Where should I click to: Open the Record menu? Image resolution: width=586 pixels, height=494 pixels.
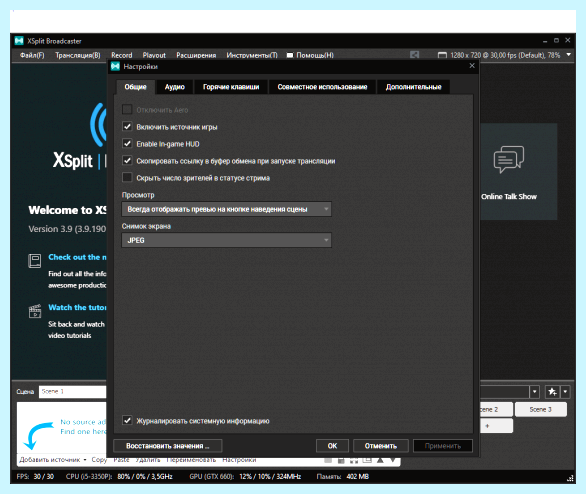point(121,55)
